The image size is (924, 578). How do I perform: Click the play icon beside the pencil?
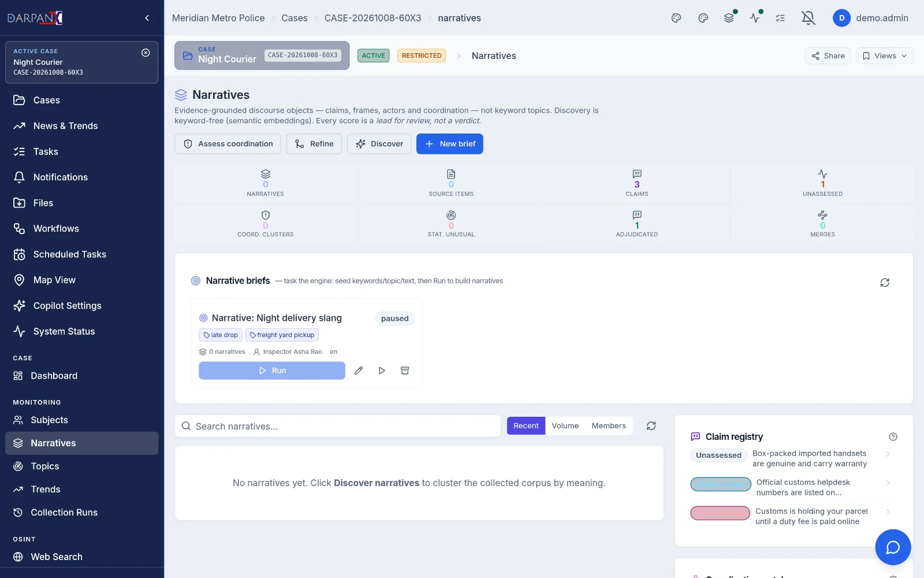point(382,370)
